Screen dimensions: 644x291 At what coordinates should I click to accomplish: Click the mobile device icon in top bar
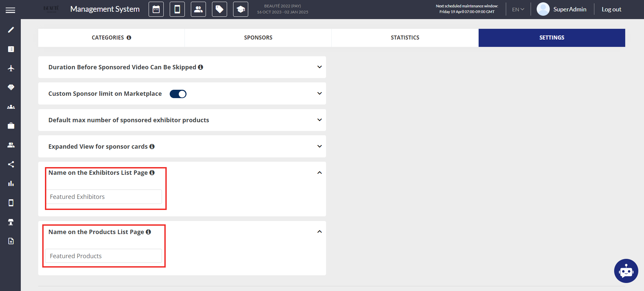coord(177,9)
